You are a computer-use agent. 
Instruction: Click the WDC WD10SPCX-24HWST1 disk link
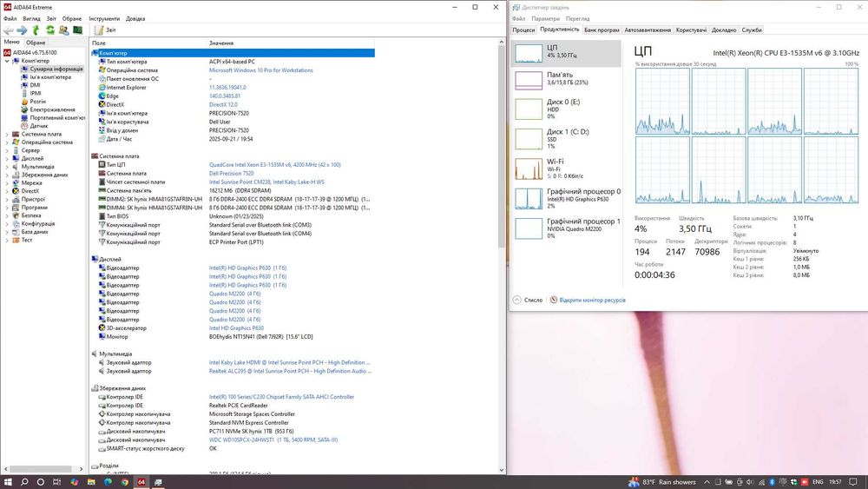273,439
